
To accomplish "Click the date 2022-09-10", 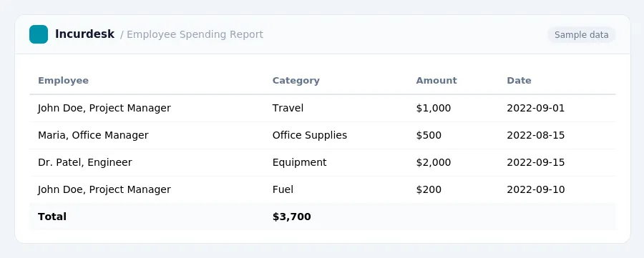I will pyautogui.click(x=535, y=189).
